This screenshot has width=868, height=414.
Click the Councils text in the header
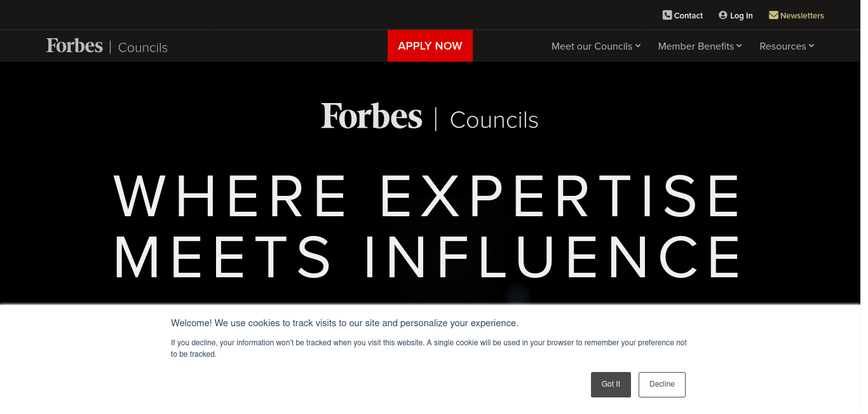click(x=143, y=48)
